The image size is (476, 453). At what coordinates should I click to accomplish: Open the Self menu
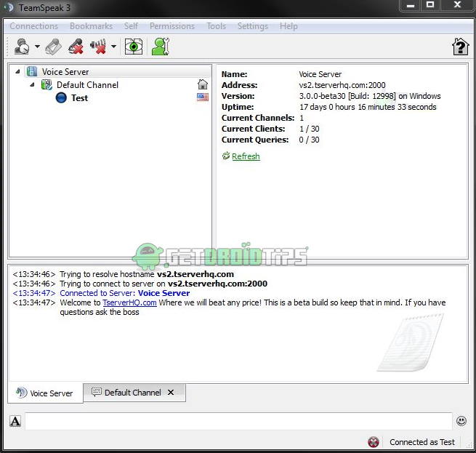tap(131, 26)
